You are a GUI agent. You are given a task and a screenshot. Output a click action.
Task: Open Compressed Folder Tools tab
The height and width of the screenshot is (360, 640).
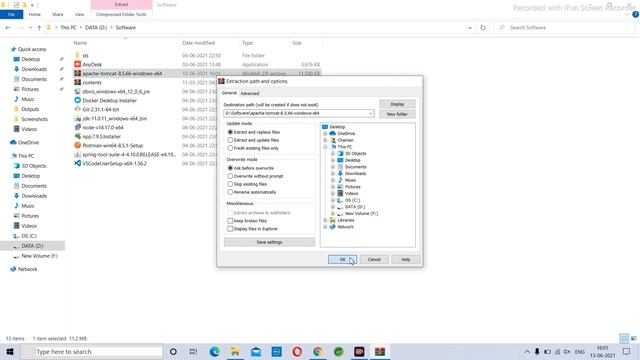click(121, 14)
